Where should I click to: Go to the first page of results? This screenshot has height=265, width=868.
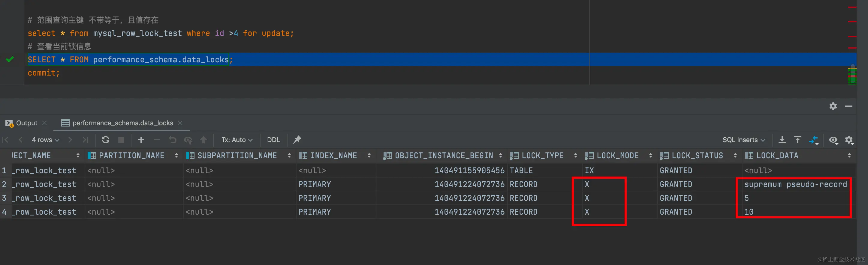pos(5,140)
